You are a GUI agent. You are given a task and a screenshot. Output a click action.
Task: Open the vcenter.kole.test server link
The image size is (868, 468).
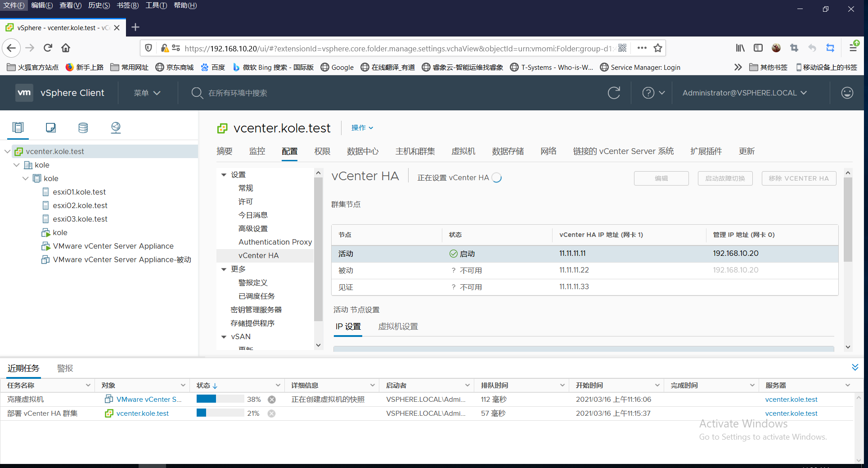[791, 399]
